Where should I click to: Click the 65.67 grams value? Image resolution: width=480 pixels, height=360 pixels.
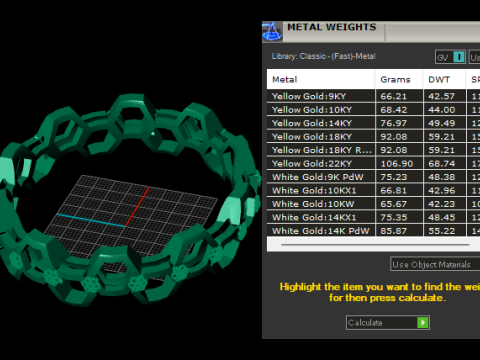(394, 204)
